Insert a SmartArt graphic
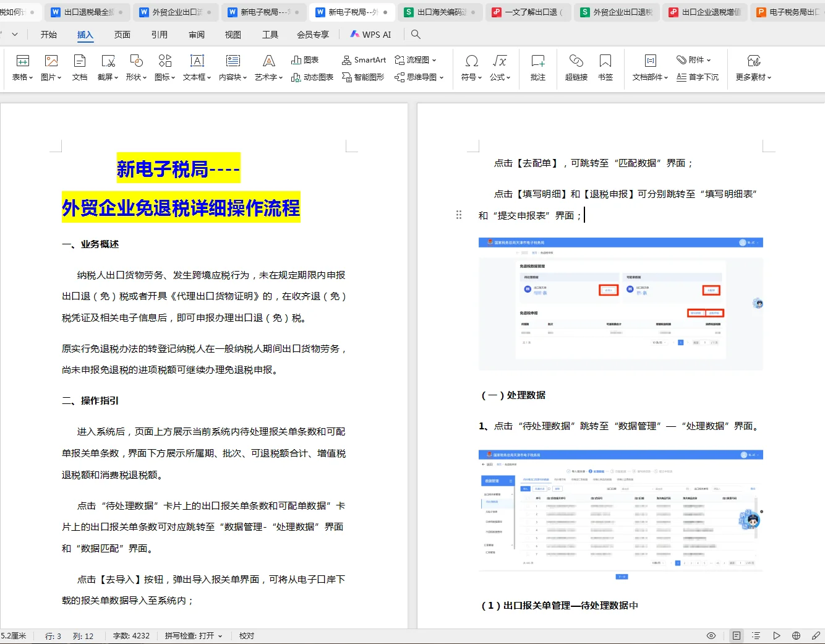 coord(364,59)
